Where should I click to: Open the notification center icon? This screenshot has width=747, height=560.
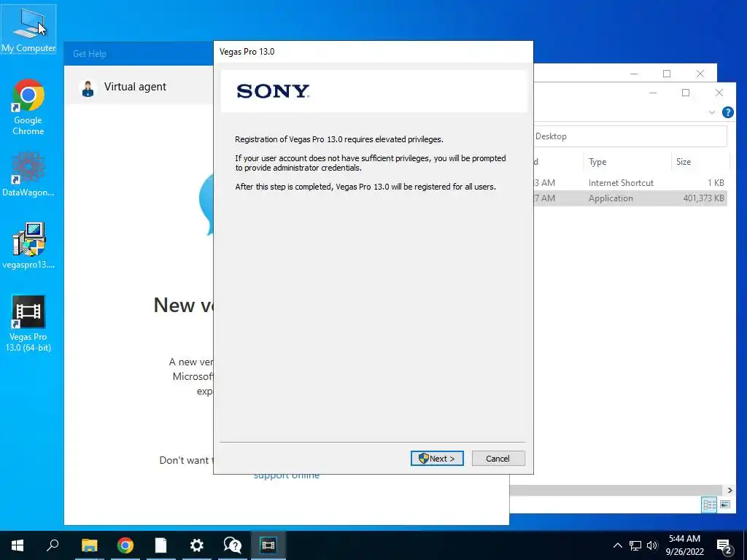pyautogui.click(x=724, y=546)
